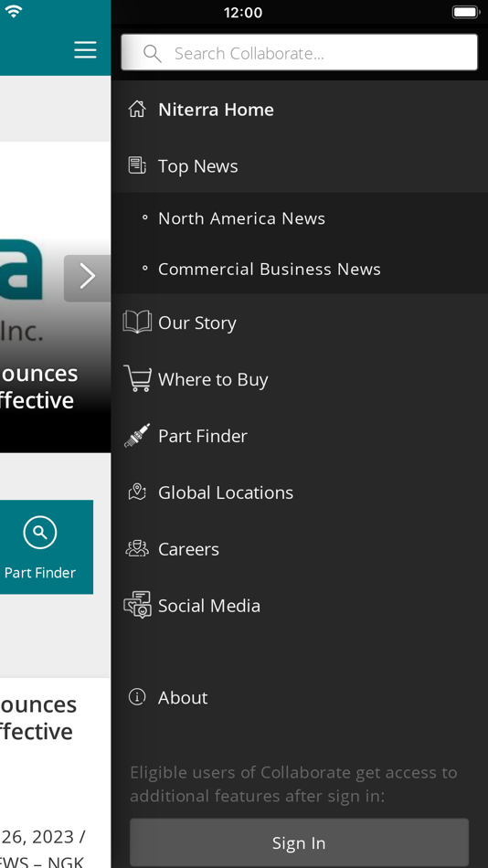The image size is (488, 868).
Task: Click the Global Locations map pin icon
Action: point(137,492)
